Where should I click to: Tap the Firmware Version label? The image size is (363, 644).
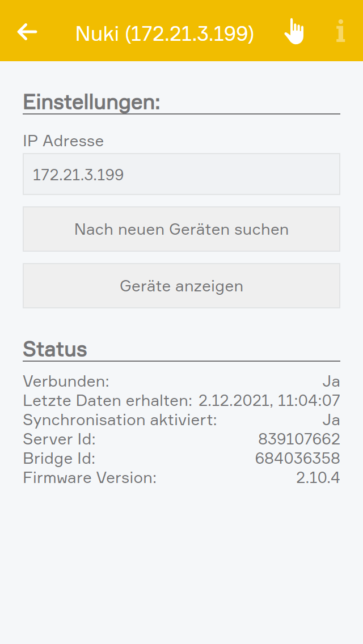click(90, 478)
